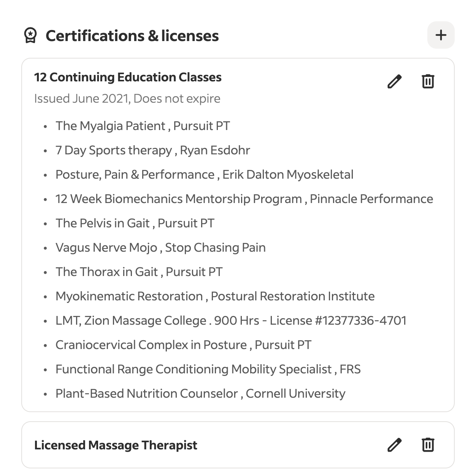Select the Craniocervical Complex in Posture item

[183, 345]
